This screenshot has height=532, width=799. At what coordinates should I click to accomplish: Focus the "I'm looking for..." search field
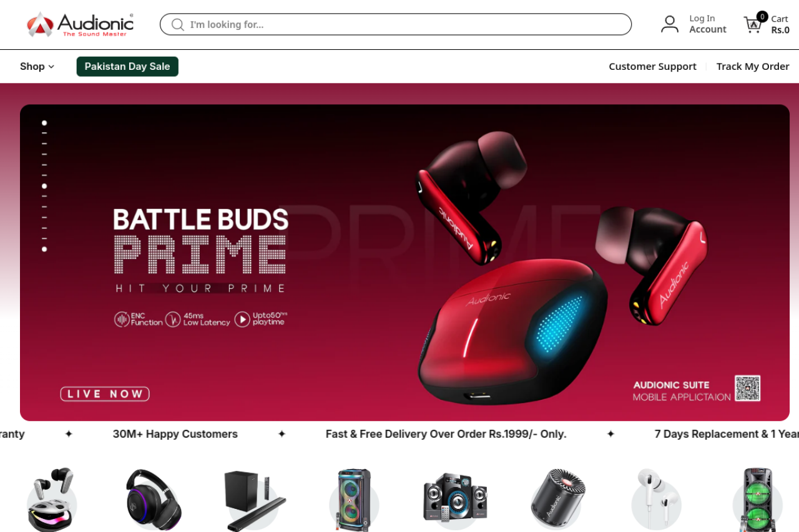tap(396, 24)
